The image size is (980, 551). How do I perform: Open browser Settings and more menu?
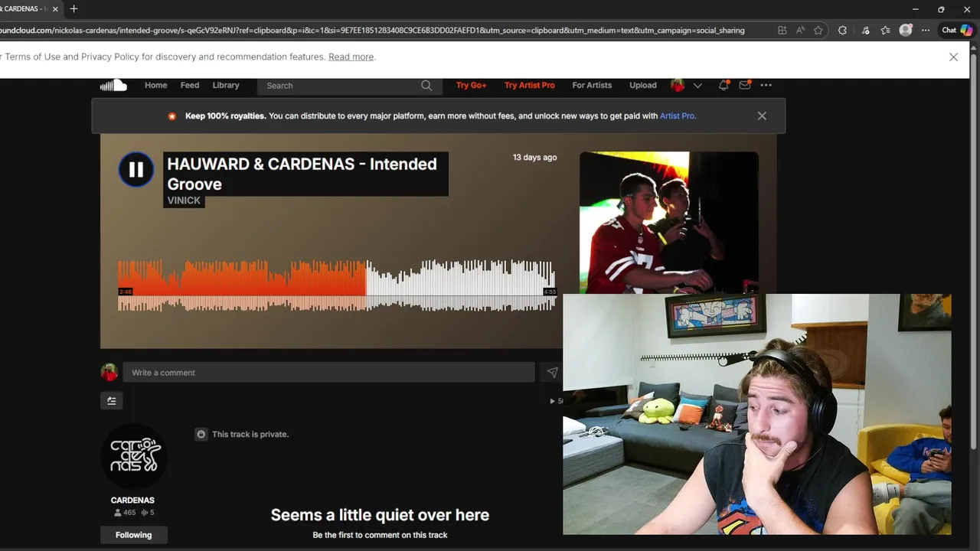click(926, 31)
